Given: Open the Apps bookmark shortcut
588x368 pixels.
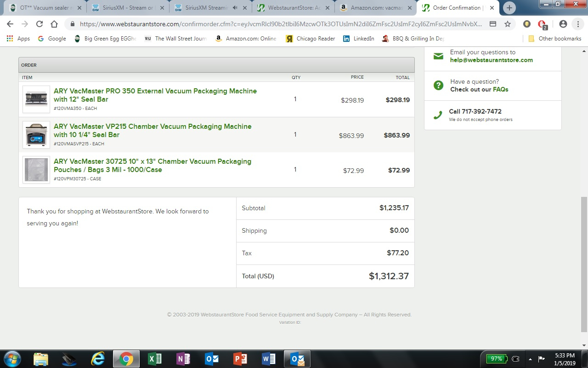Looking at the screenshot, I should point(18,39).
